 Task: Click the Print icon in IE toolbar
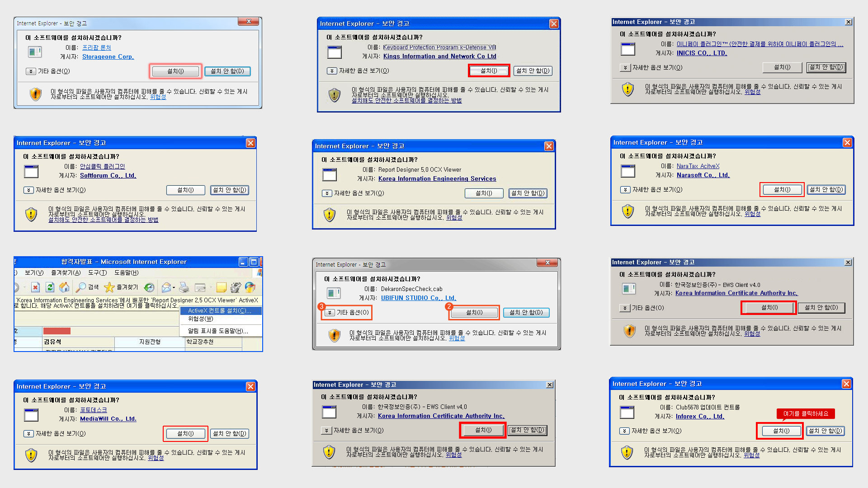tap(184, 287)
